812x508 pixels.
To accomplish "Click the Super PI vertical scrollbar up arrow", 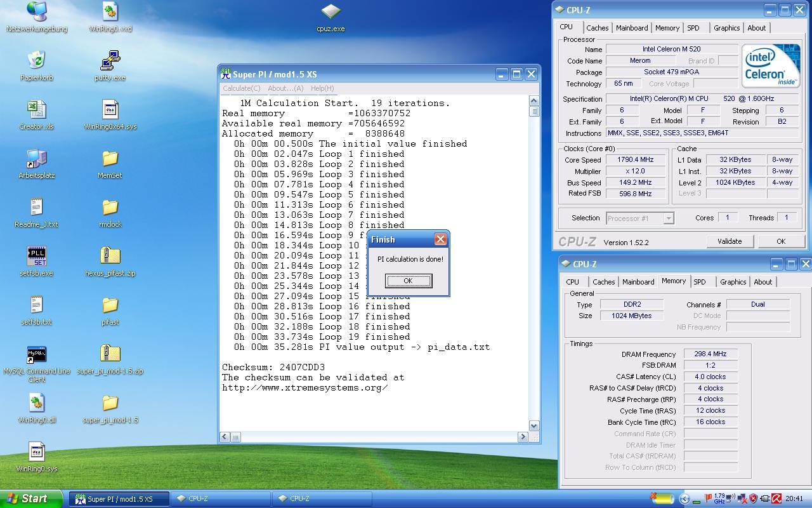I will (x=534, y=101).
